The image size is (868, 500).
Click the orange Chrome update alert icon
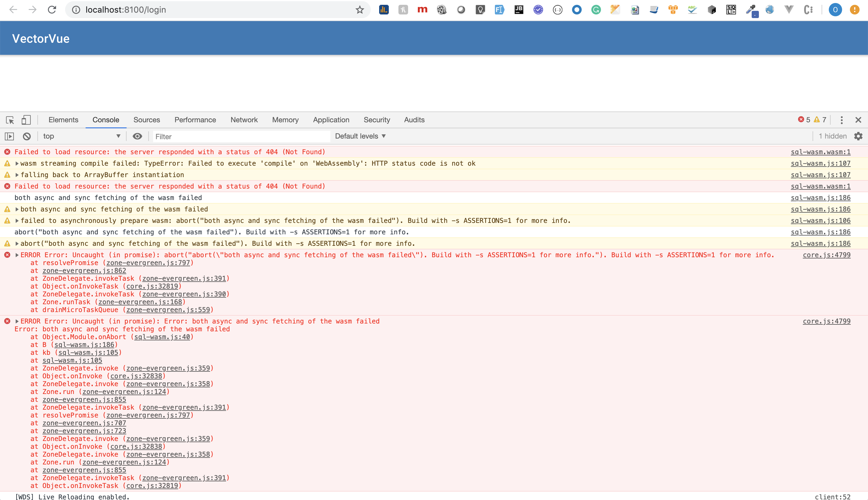(854, 10)
